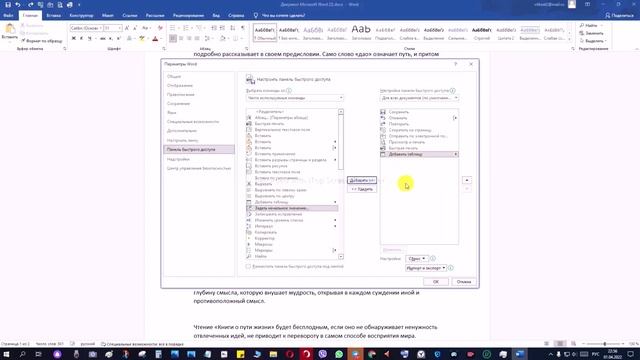Open the Сброс dropdown button

pos(416,259)
